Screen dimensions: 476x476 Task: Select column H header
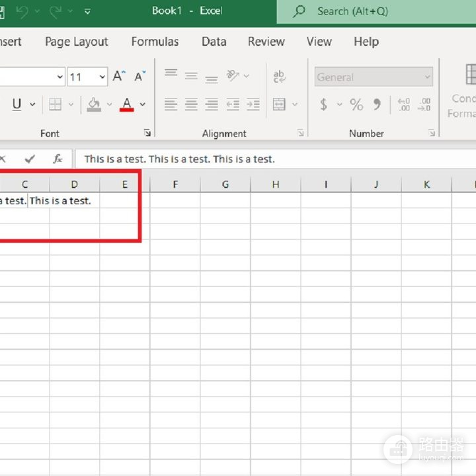tap(276, 184)
